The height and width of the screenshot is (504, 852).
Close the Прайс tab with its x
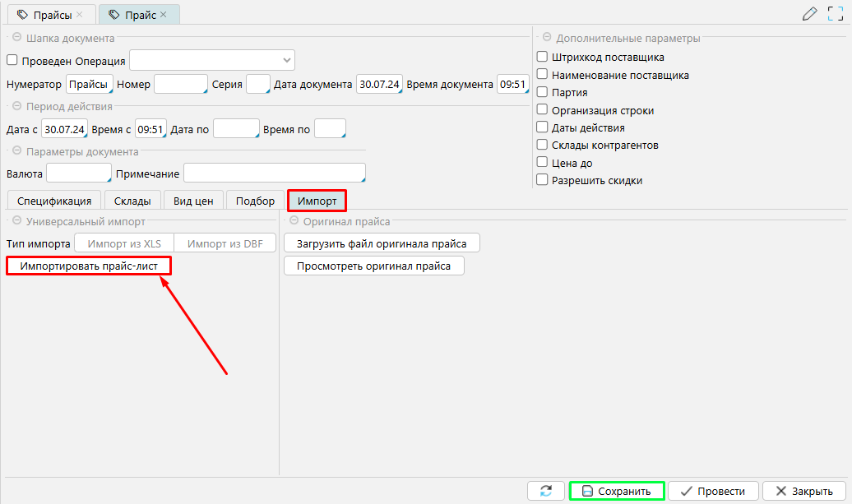(164, 15)
